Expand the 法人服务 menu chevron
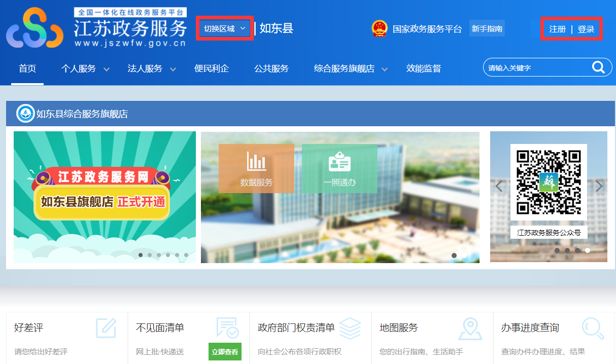This screenshot has width=616, height=364. tap(173, 69)
